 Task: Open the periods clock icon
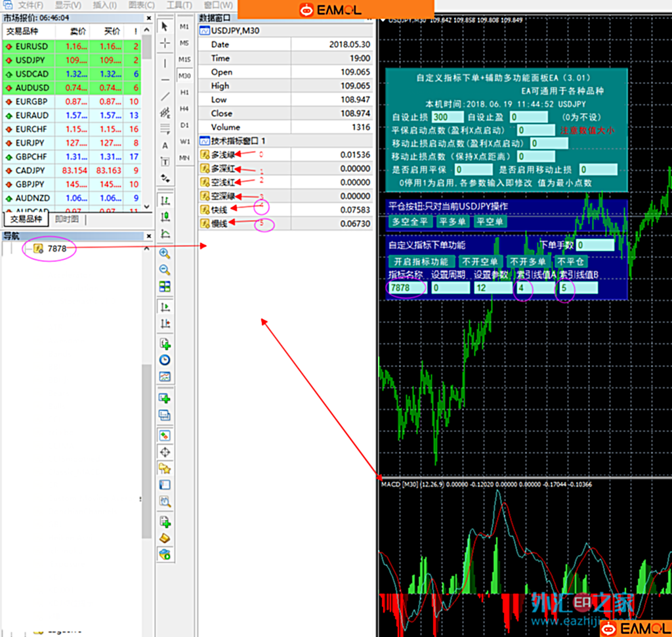[x=165, y=360]
